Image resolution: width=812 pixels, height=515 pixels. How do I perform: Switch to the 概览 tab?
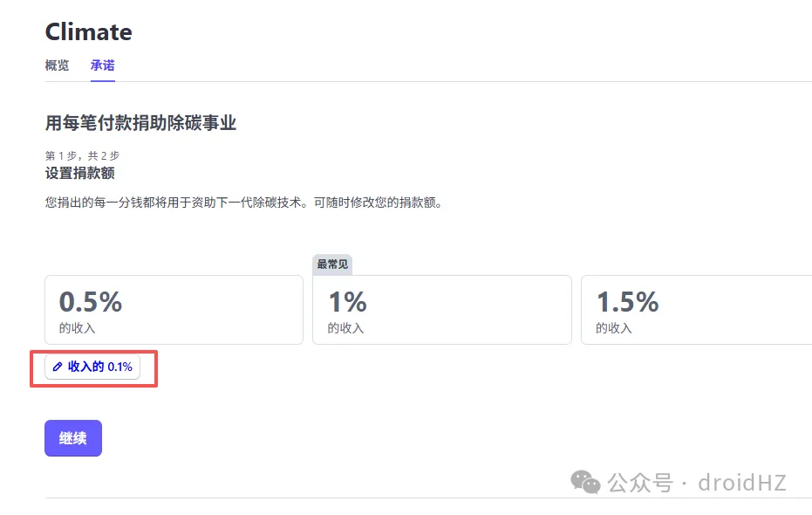pos(57,65)
